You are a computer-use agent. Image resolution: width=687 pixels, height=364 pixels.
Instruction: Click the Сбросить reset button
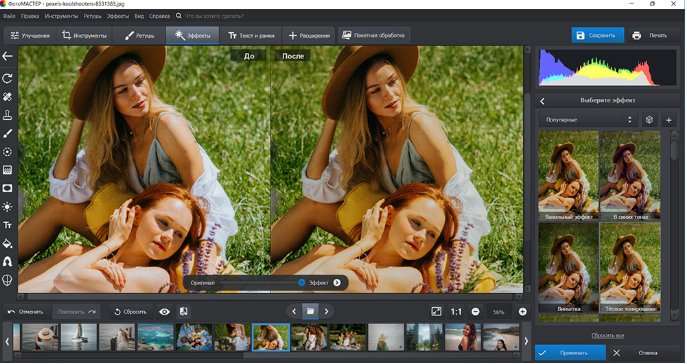130,312
